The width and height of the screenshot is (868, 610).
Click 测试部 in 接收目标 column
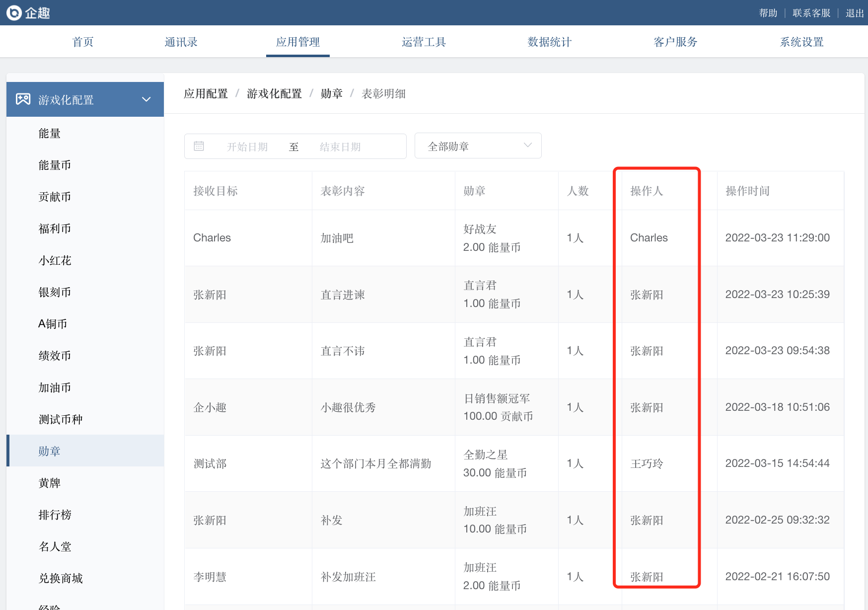(x=210, y=463)
